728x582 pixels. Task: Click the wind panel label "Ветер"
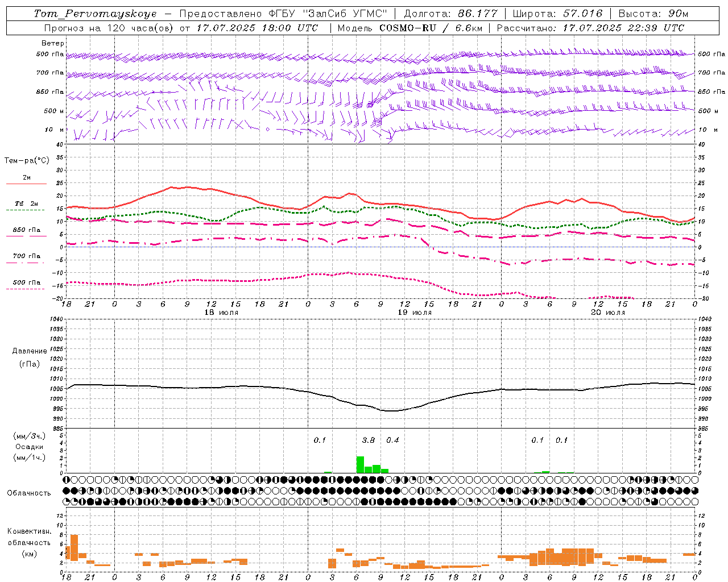(x=53, y=43)
